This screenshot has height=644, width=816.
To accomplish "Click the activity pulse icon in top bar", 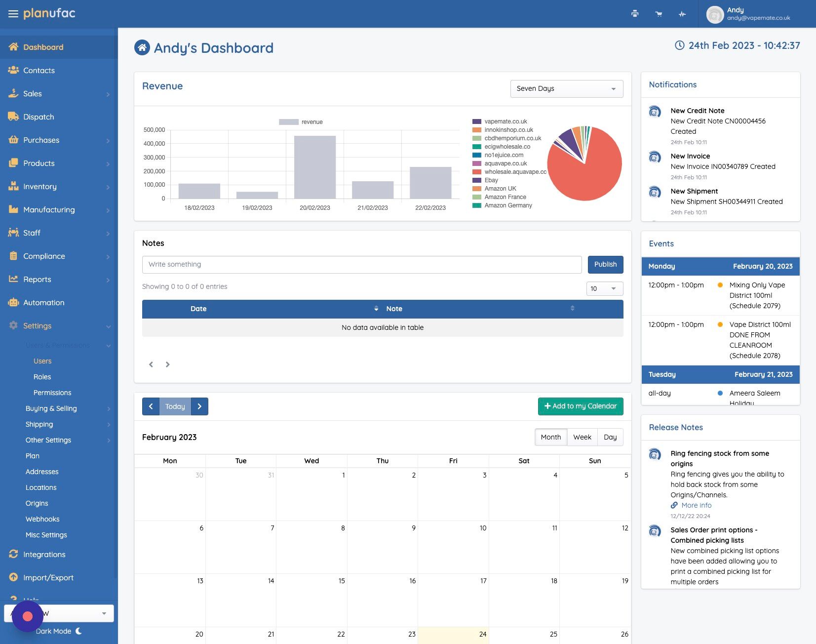I will [682, 14].
